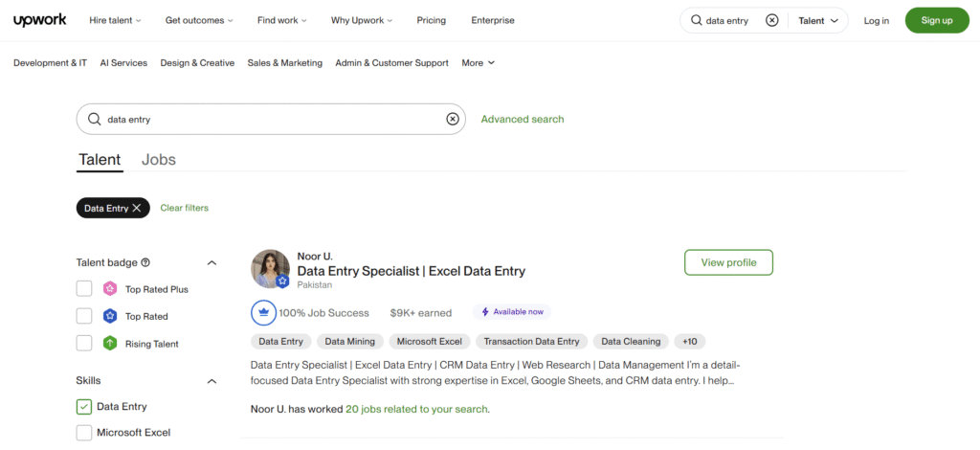This screenshot has width=980, height=450.
Task: Expand the More categories dropdown
Action: point(479,62)
